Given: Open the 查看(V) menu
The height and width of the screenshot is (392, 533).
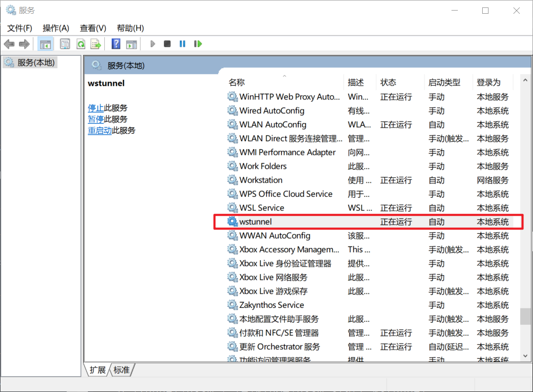Looking at the screenshot, I should (x=93, y=28).
